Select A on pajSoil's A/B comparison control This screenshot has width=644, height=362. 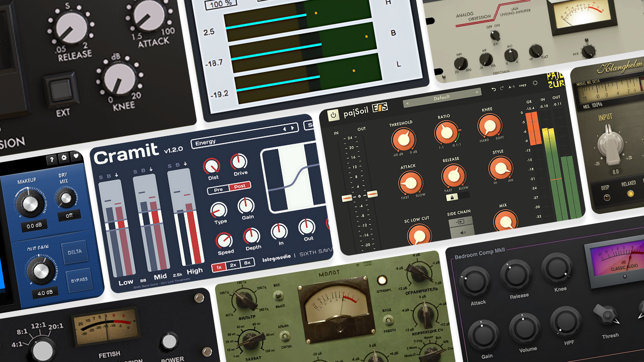pyautogui.click(x=510, y=86)
